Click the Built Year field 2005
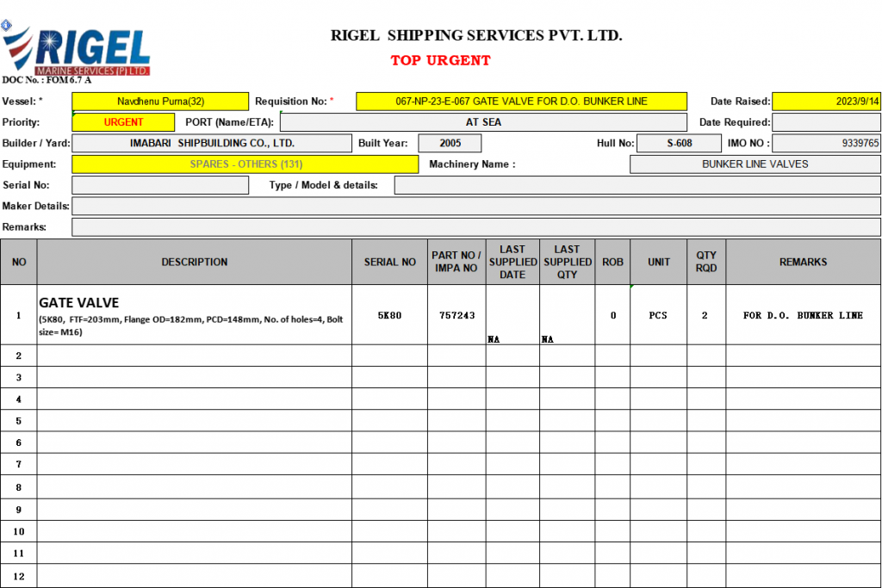Screen dimensions: 882x588 coord(450,144)
